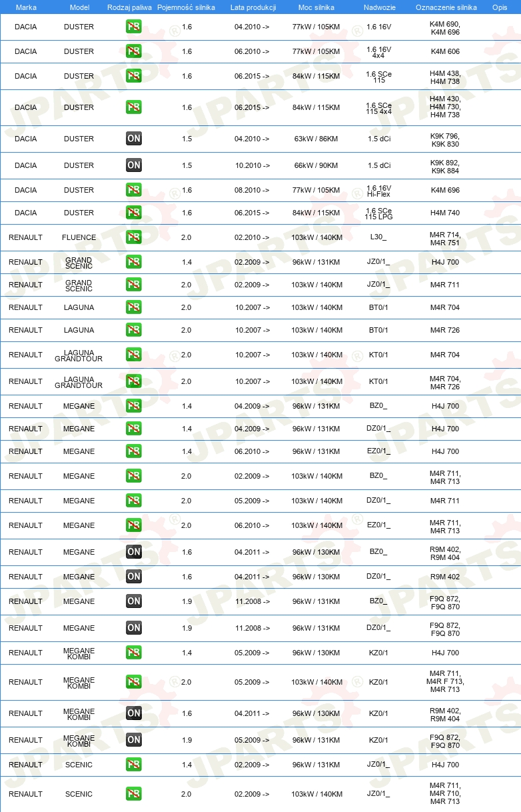Select production date '08.2010 ->'
The height and width of the screenshot is (812, 521).
click(253, 190)
